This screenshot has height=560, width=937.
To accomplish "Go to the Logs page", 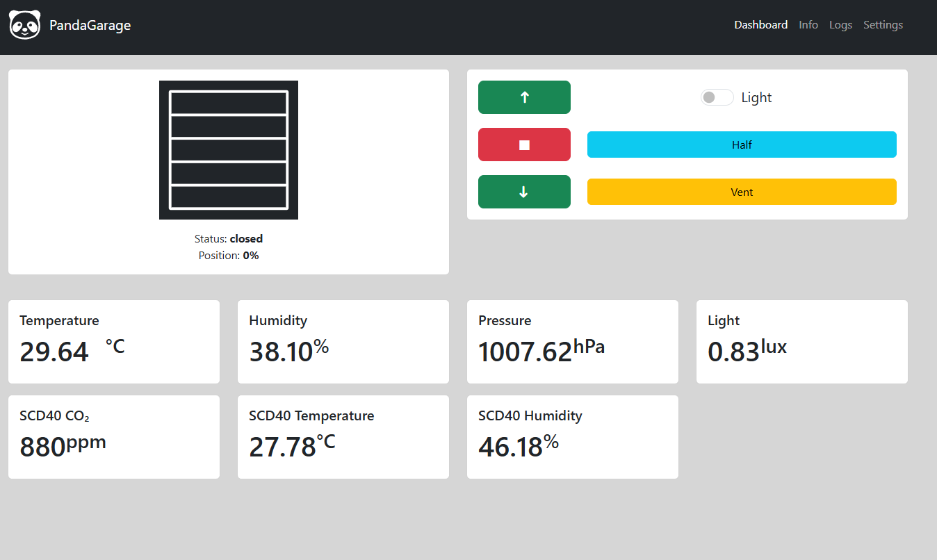I will [x=840, y=25].
